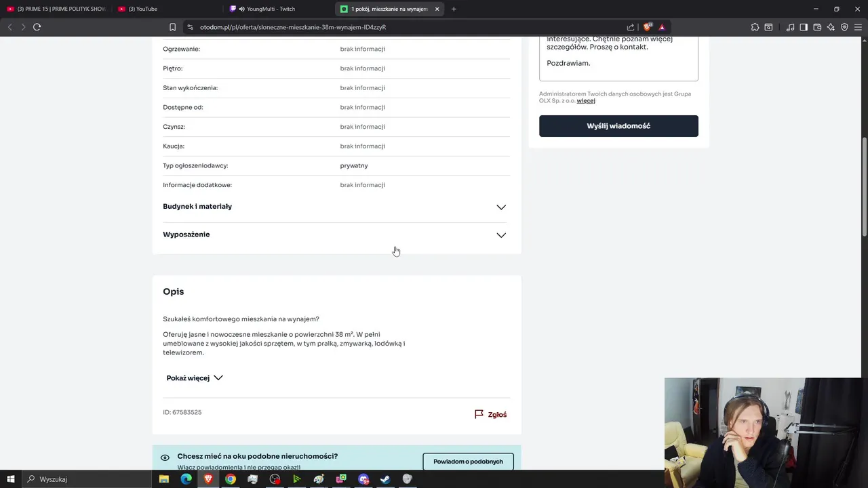Image resolution: width=868 pixels, height=488 pixels.
Task: Click 'Szukałeś komfortowego mieszkania na wynajem?' text
Action: click(241, 319)
